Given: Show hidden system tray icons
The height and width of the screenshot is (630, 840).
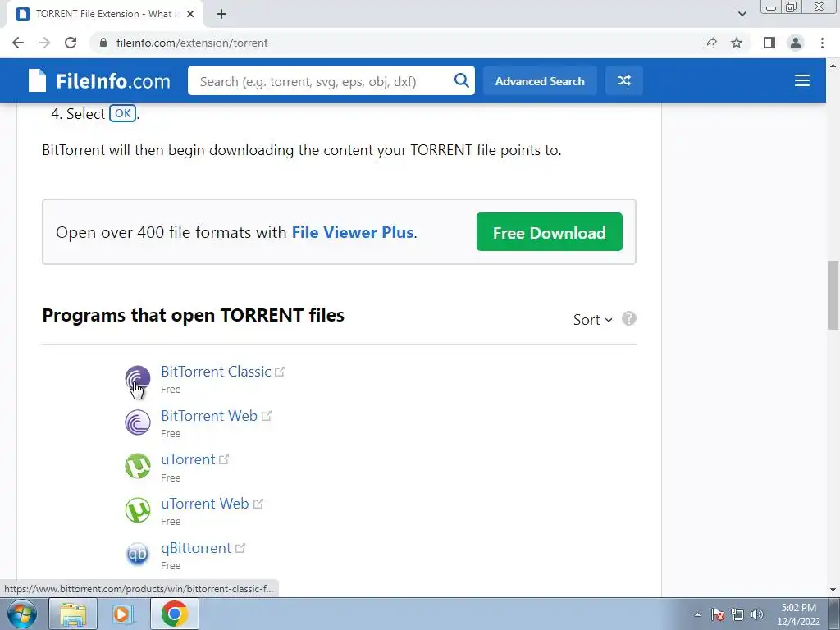Looking at the screenshot, I should [x=697, y=614].
